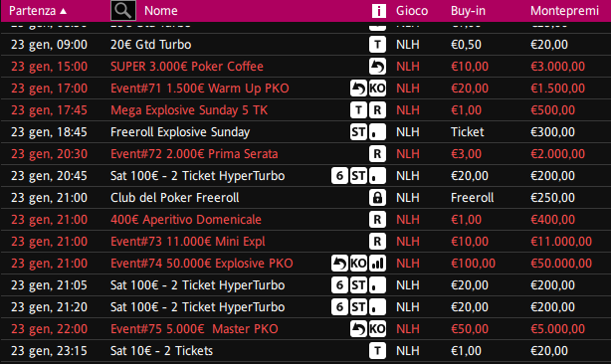
Task: Click the €250,00 prize pool value
Action: pyautogui.click(x=552, y=198)
